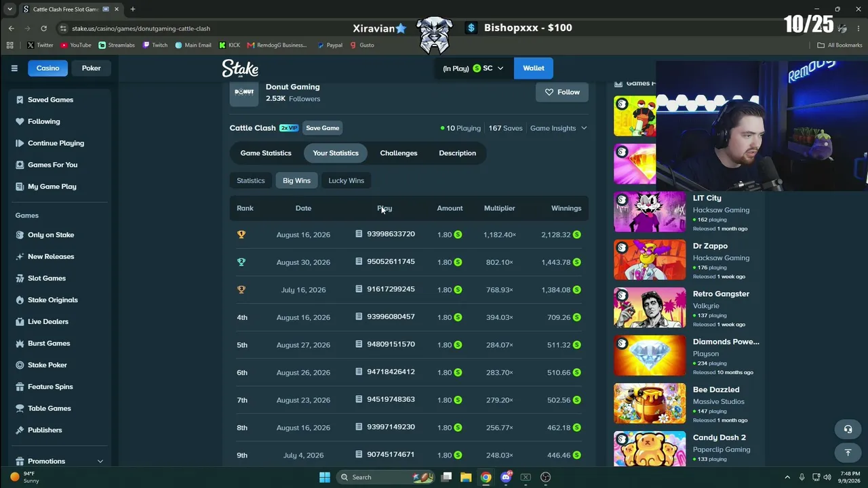868x488 pixels.
Task: Select the Your Statistics tab
Action: click(336, 153)
